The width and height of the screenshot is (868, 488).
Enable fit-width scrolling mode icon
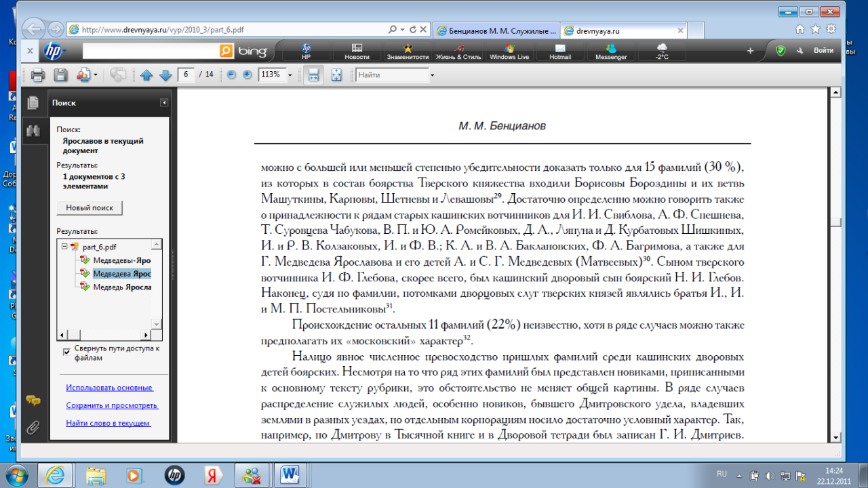point(313,75)
